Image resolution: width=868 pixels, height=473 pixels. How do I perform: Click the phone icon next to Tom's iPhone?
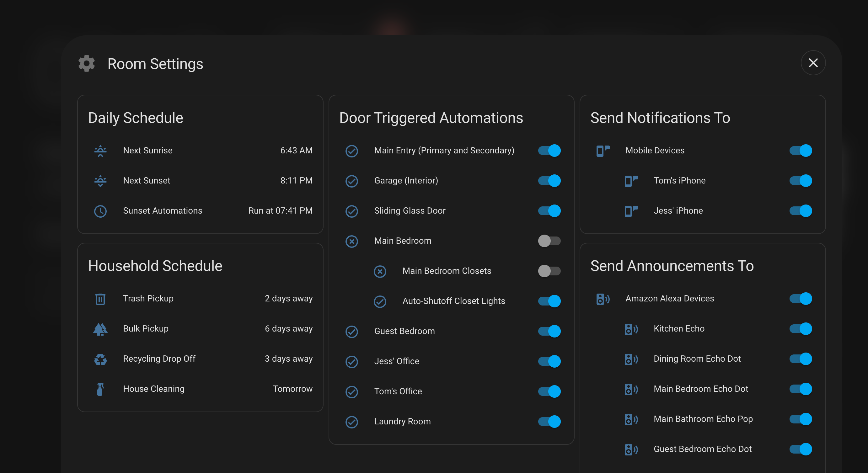pyautogui.click(x=631, y=181)
